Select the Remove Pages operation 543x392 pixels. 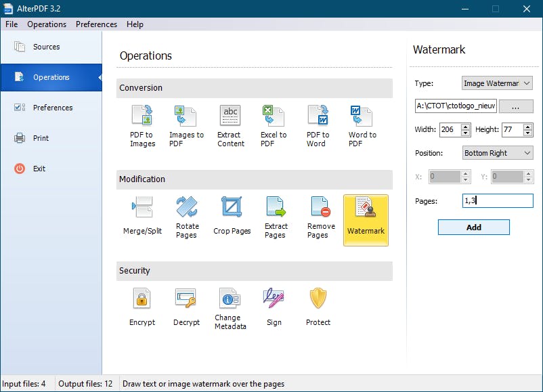coord(321,217)
